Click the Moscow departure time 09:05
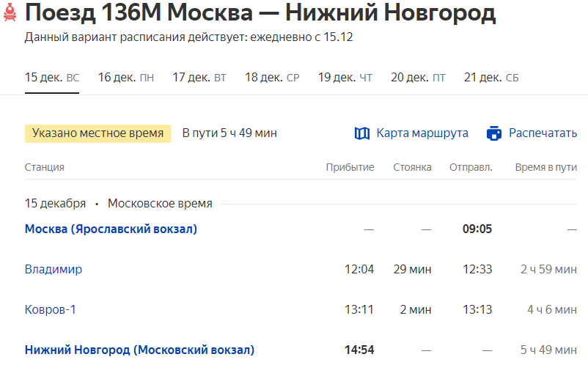588x365 pixels. (x=477, y=229)
